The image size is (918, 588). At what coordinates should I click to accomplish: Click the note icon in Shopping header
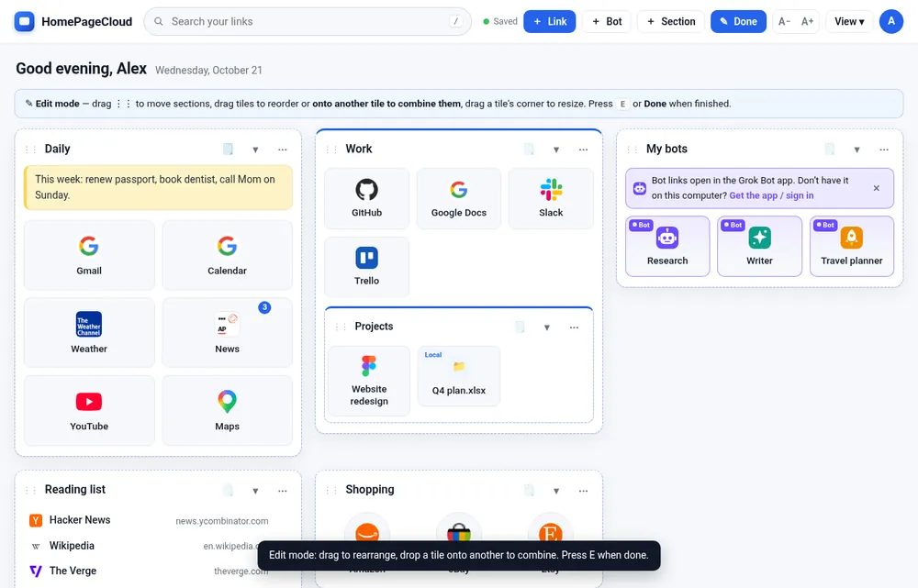(x=530, y=490)
